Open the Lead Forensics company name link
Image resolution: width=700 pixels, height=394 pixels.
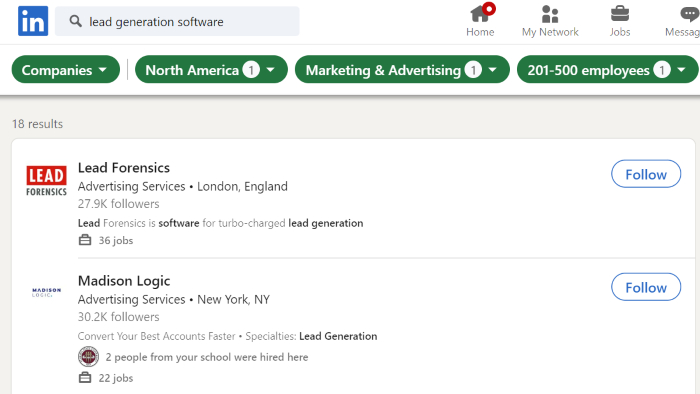coord(124,168)
